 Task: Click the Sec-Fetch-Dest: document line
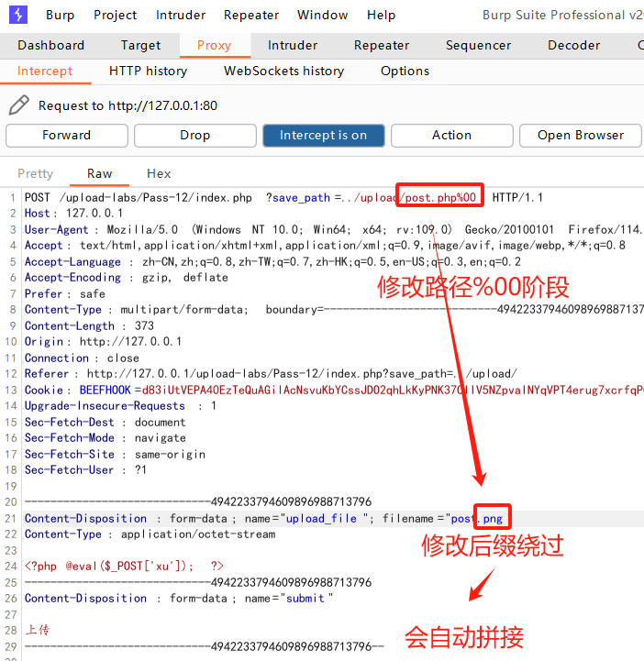(105, 422)
